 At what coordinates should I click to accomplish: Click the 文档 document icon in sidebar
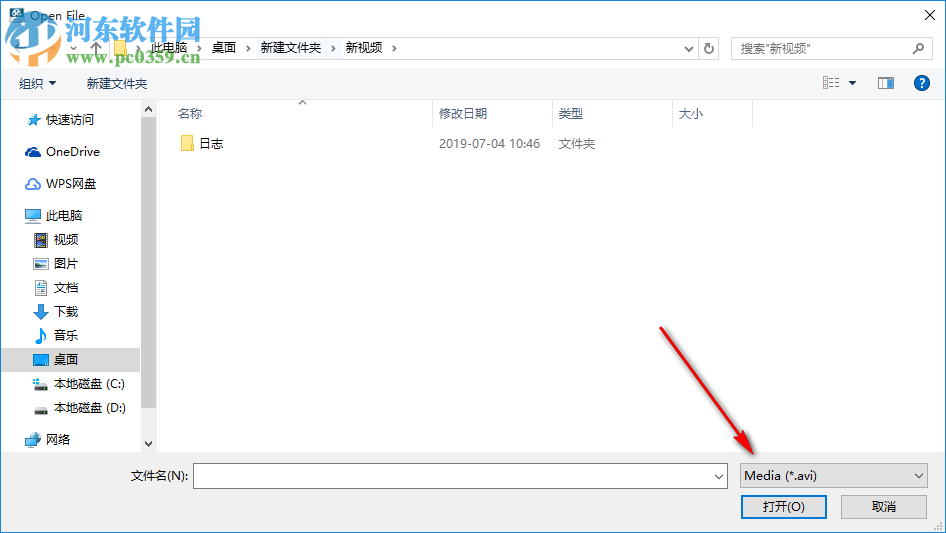pyautogui.click(x=40, y=288)
